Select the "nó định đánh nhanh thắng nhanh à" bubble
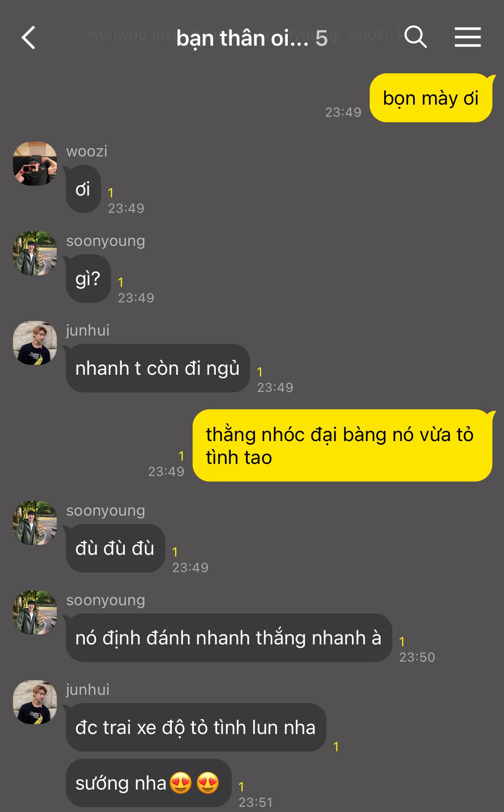 click(229, 638)
